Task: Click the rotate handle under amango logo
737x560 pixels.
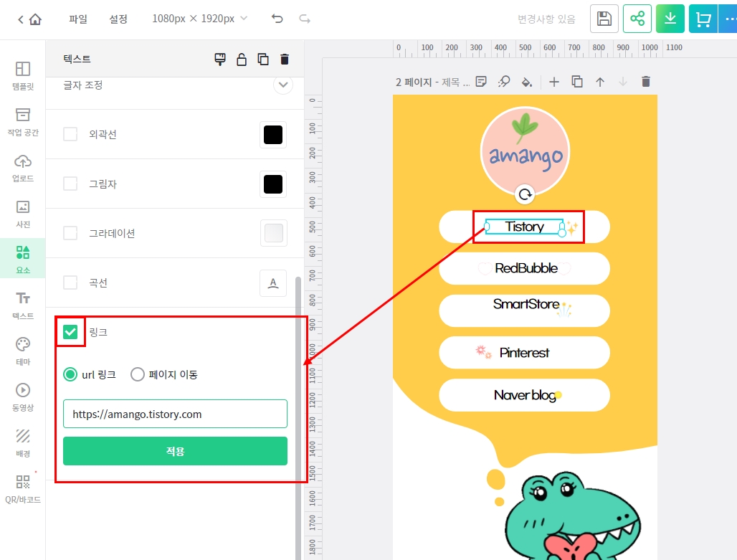Action: [525, 194]
